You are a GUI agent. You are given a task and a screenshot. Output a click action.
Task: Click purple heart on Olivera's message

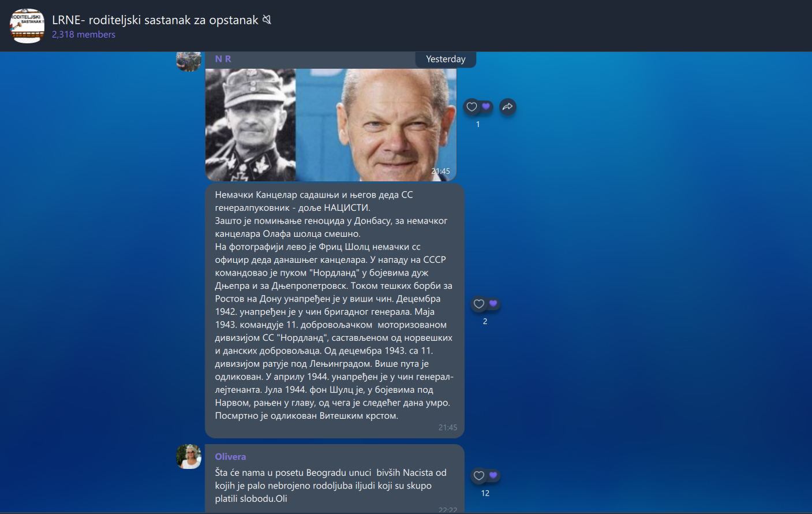493,475
